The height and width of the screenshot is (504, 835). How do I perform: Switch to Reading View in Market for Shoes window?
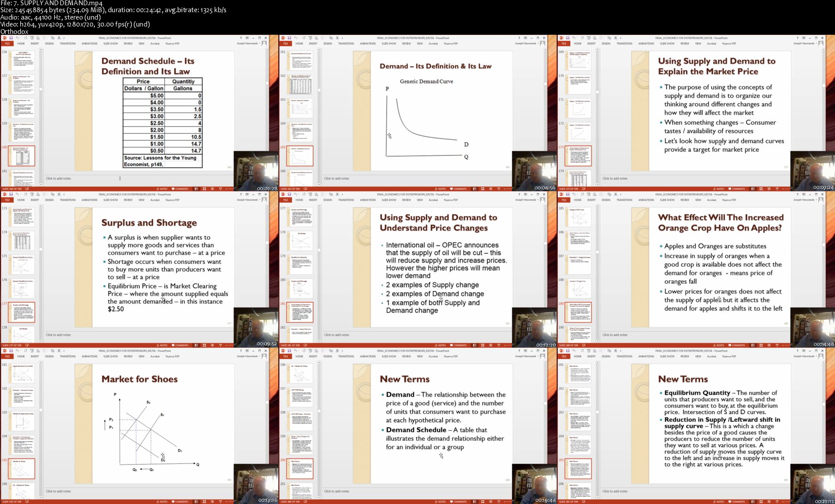pos(212,502)
